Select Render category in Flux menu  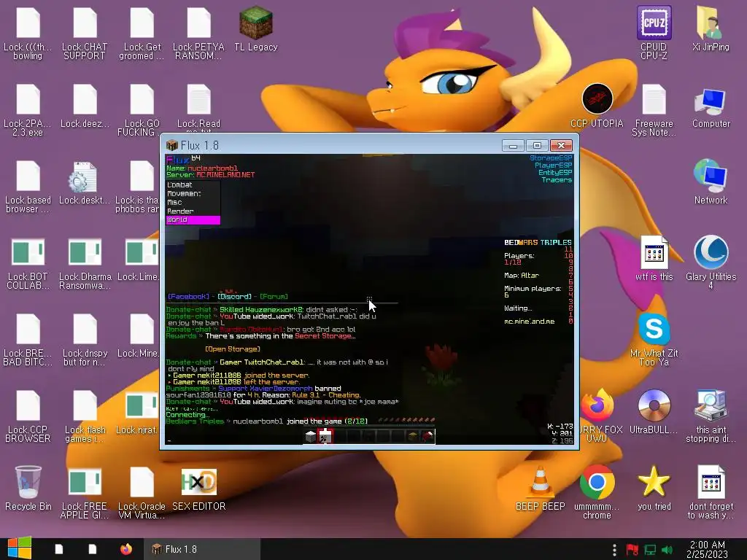click(193, 211)
